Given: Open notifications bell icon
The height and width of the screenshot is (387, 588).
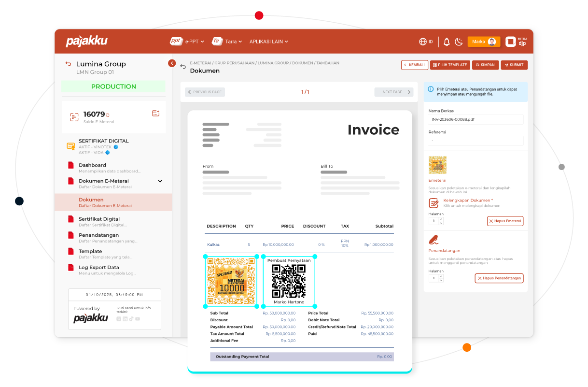Looking at the screenshot, I should click(x=447, y=42).
